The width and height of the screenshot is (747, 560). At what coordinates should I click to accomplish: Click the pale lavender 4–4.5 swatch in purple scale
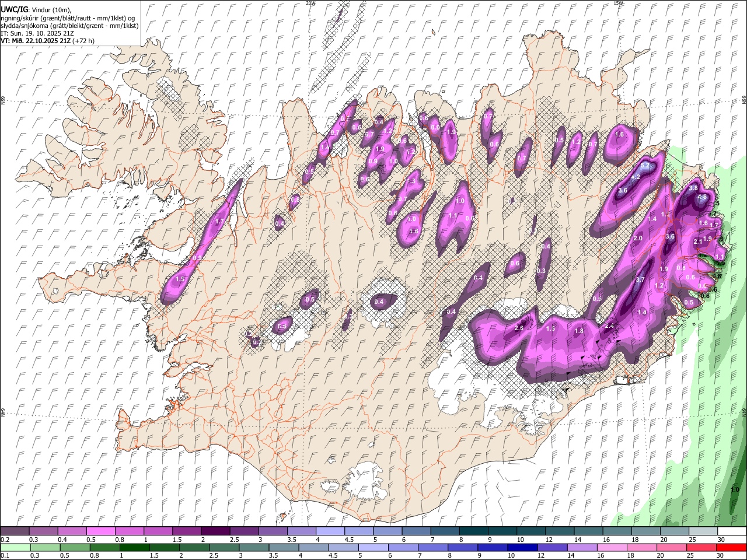coord(330,531)
